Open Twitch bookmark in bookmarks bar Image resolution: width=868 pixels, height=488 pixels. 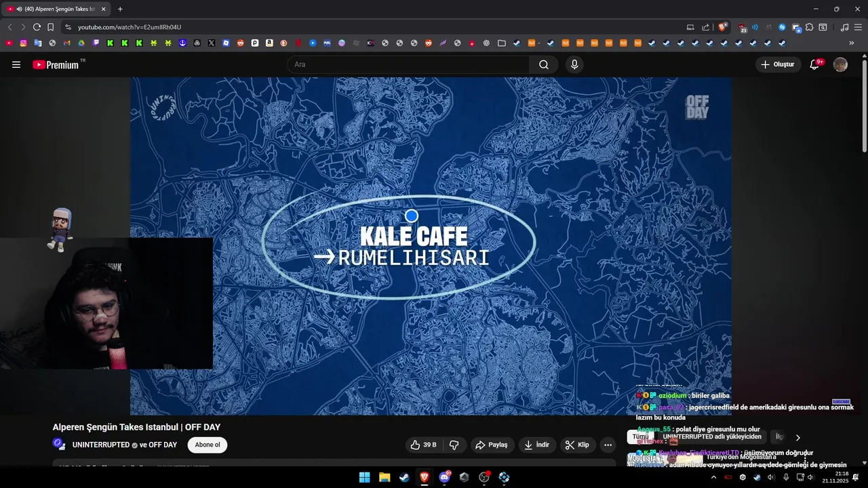(x=95, y=43)
